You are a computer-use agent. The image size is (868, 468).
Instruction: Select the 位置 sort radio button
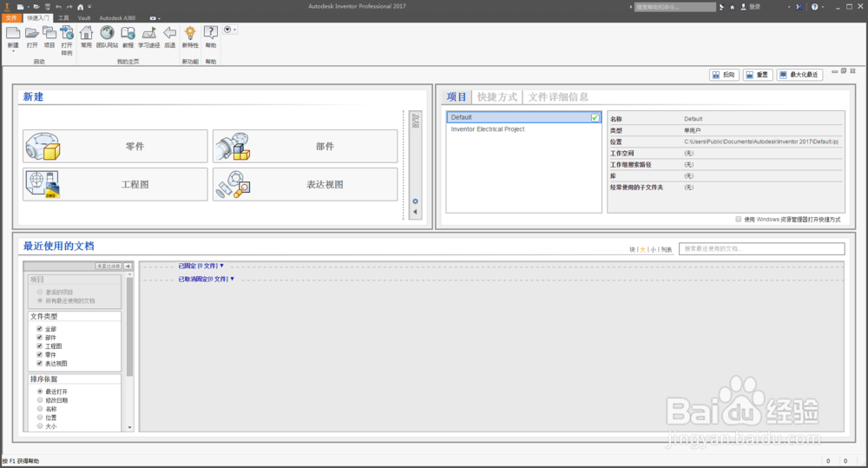40,417
